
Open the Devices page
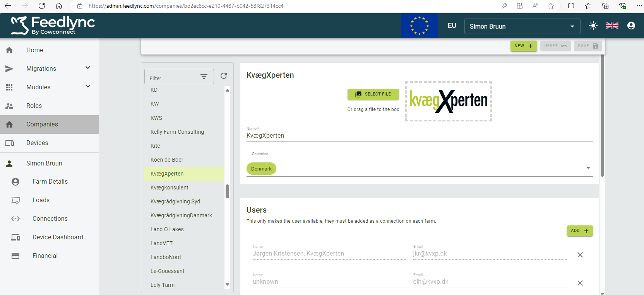point(49,143)
